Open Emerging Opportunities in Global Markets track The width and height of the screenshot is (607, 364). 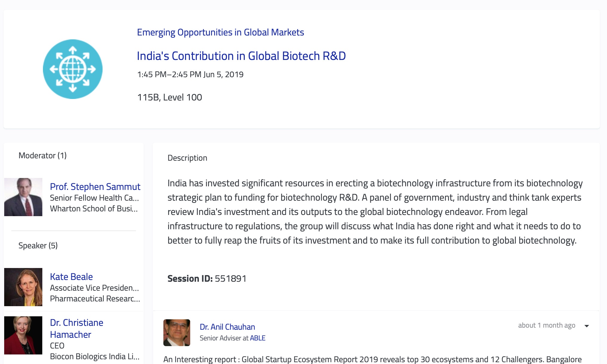tap(220, 32)
